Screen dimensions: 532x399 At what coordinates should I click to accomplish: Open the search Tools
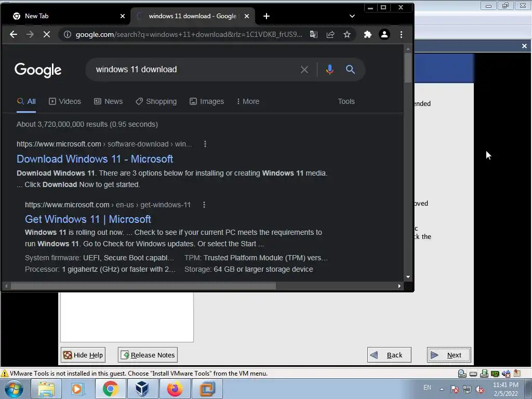[346, 101]
